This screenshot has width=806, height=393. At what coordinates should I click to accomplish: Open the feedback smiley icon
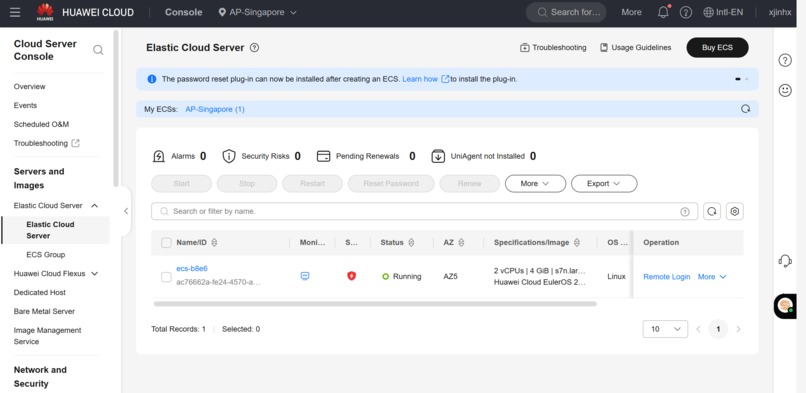pos(785,90)
